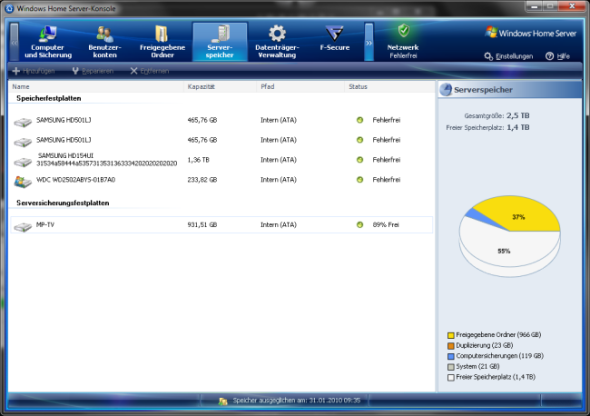The width and height of the screenshot is (590, 416).
Task: Click the Hinzufügen toolbar button
Action: point(34,71)
